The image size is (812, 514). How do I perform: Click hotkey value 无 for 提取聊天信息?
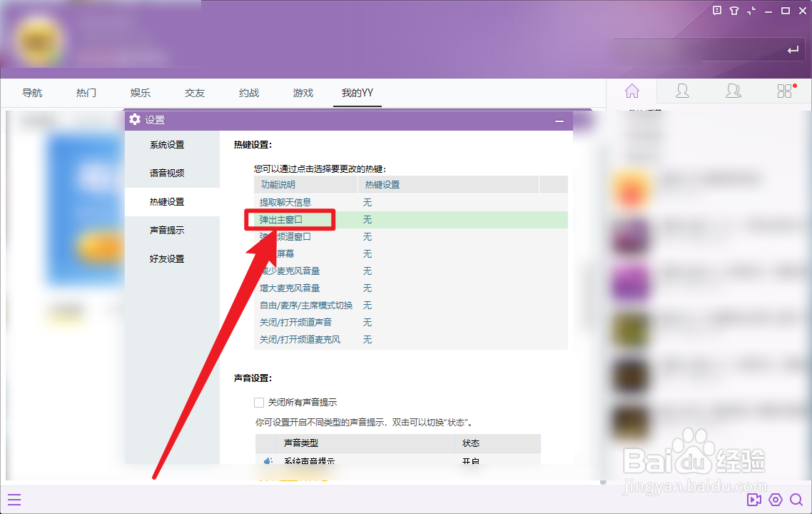(x=367, y=203)
